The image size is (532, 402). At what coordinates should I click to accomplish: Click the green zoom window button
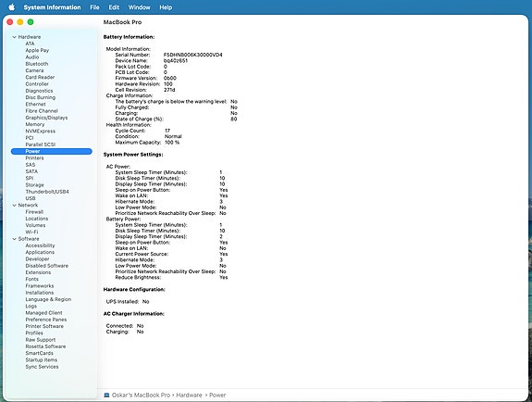coord(31,22)
